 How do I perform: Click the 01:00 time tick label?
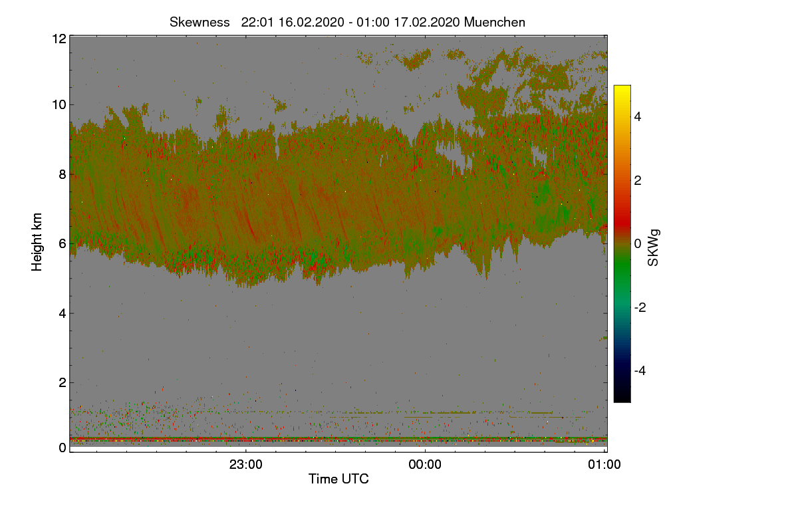pos(605,465)
